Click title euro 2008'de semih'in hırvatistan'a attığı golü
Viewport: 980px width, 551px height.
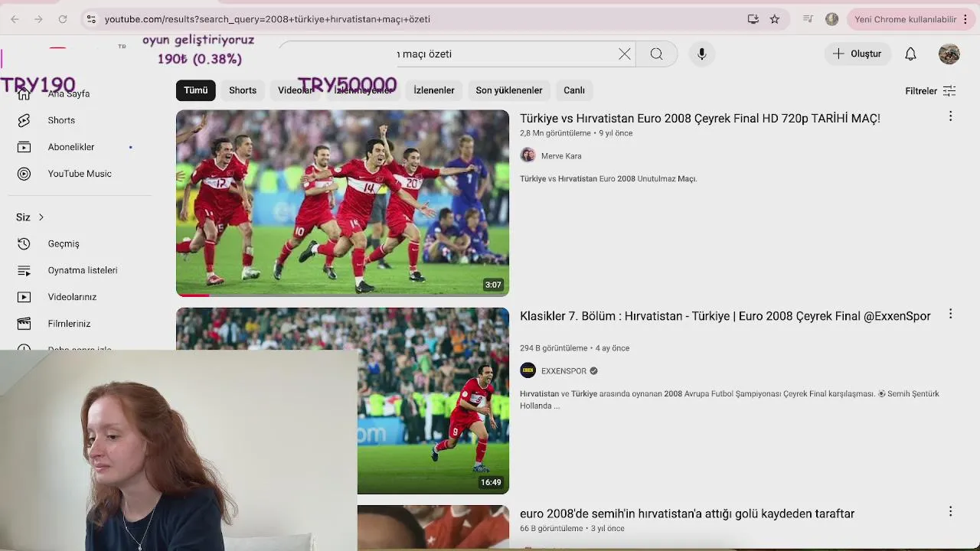pyautogui.click(x=687, y=514)
